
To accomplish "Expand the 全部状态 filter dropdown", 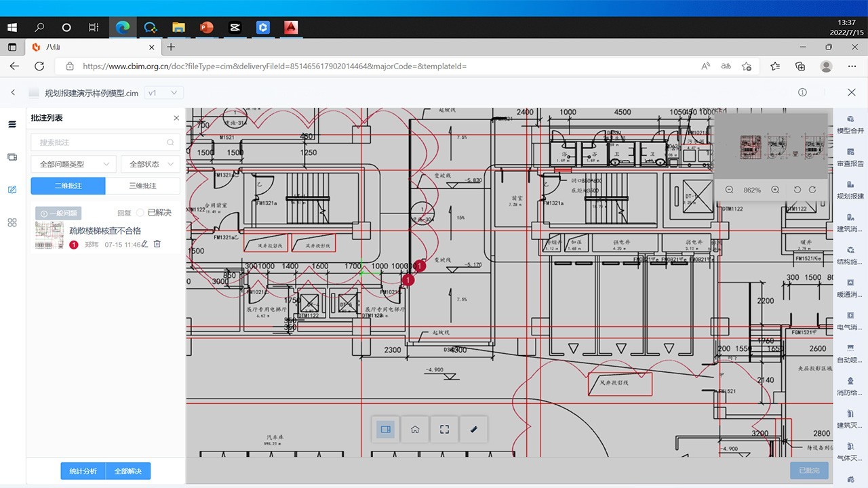I will 150,164.
